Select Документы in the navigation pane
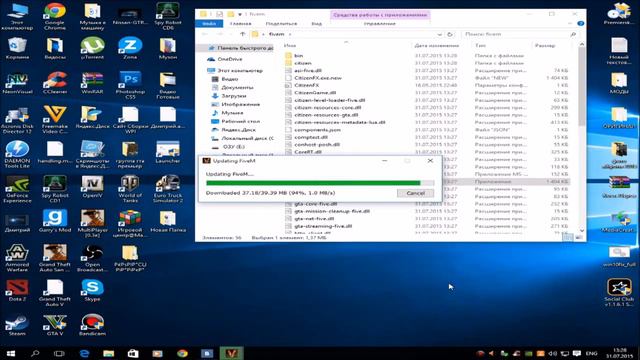Screen dimensions: 640x360 tap(237, 87)
